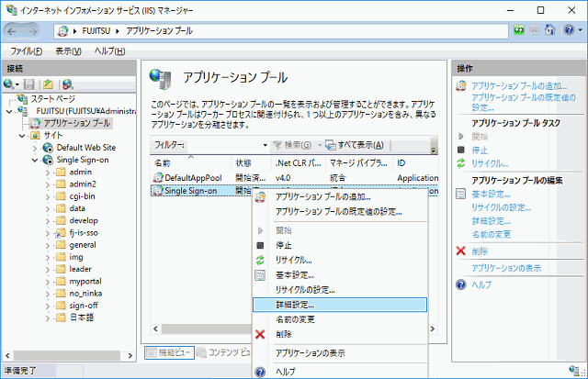This screenshot has width=588, height=379.
Task: Click the basic settings icon in Actions pane
Action: (461, 194)
